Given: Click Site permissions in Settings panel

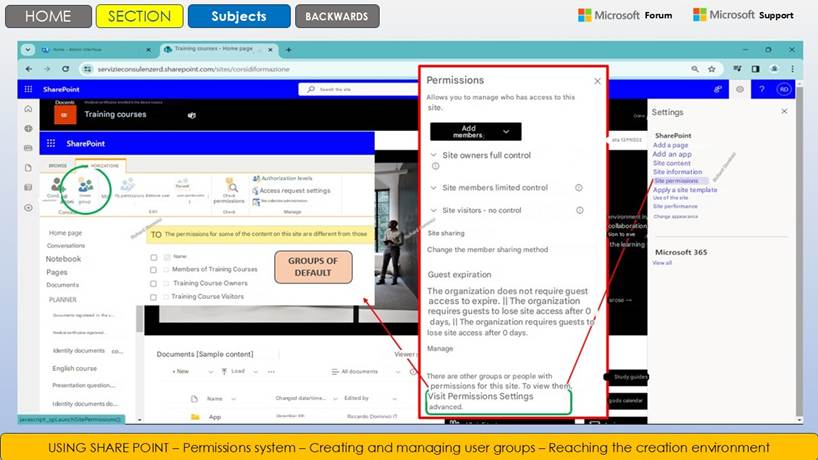Looking at the screenshot, I should (x=676, y=180).
